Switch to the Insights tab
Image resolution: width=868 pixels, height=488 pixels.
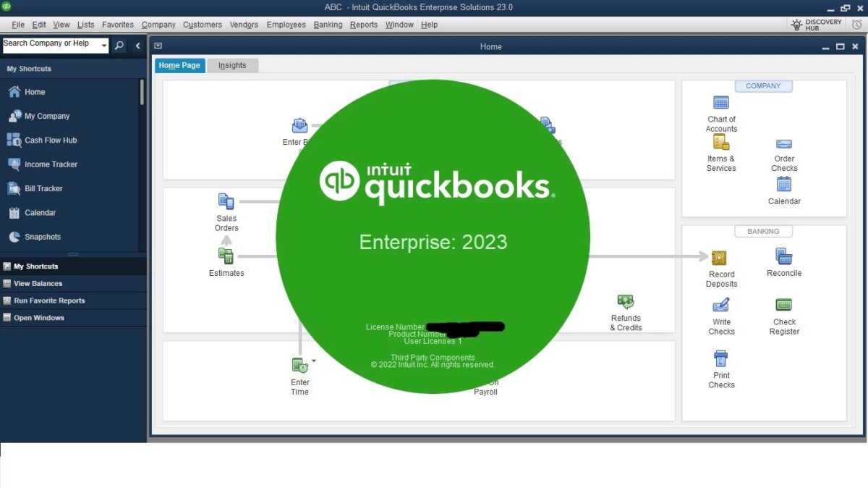232,65
